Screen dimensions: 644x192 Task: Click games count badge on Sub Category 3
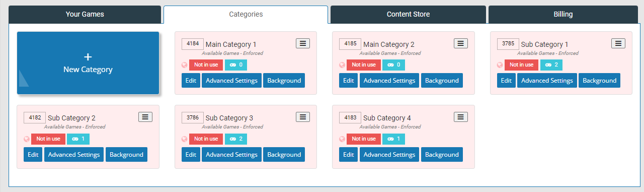pyautogui.click(x=236, y=139)
